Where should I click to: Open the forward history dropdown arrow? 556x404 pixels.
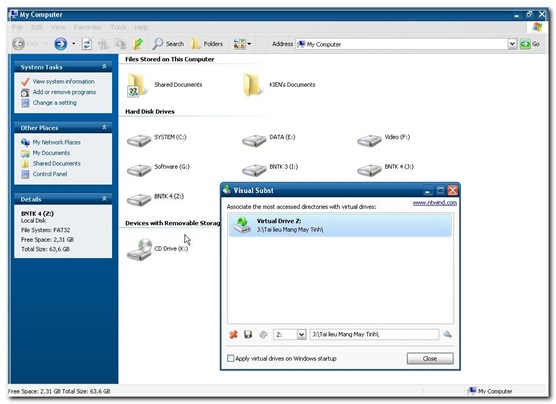pos(74,44)
